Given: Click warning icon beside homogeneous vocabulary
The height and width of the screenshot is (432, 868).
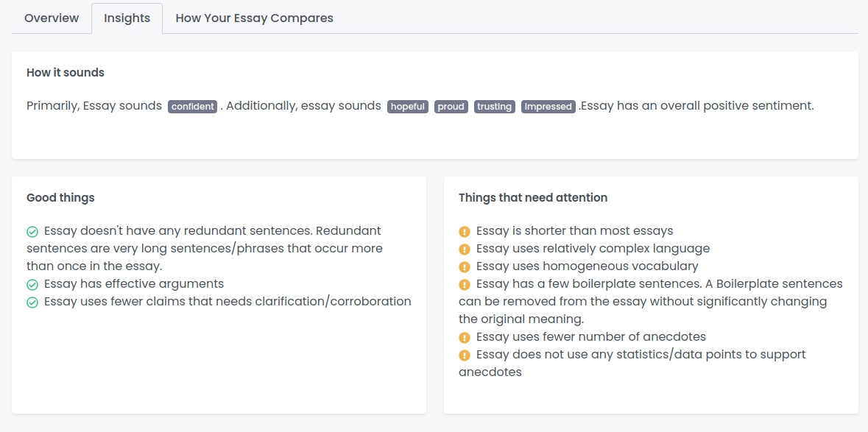Looking at the screenshot, I should click(x=465, y=266).
